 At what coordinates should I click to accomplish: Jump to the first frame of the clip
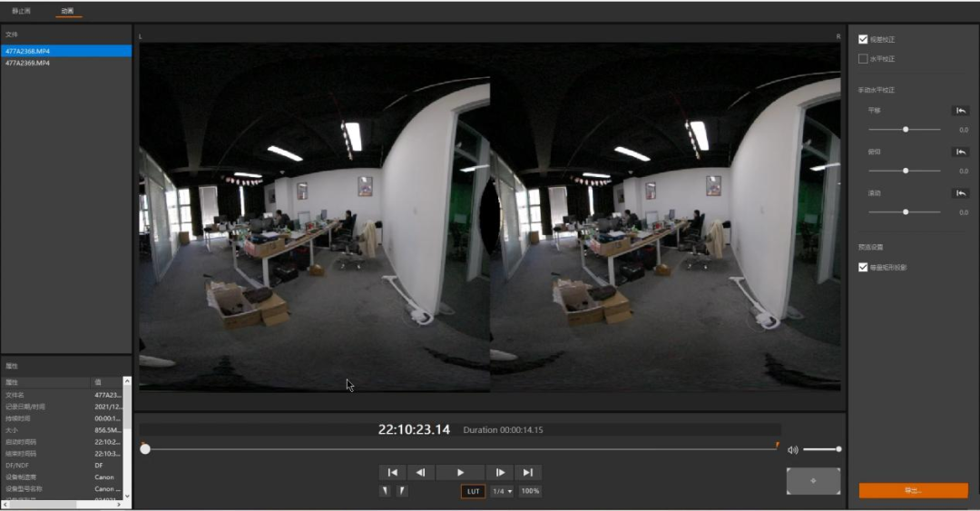(x=393, y=472)
